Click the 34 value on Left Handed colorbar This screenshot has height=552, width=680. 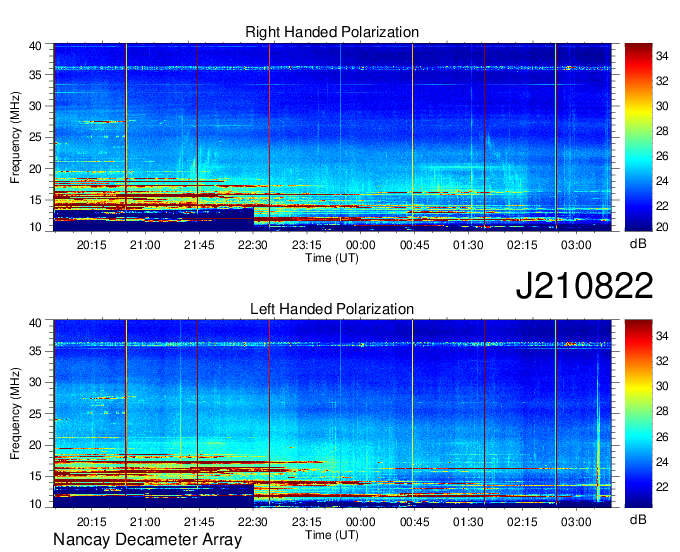click(x=662, y=335)
